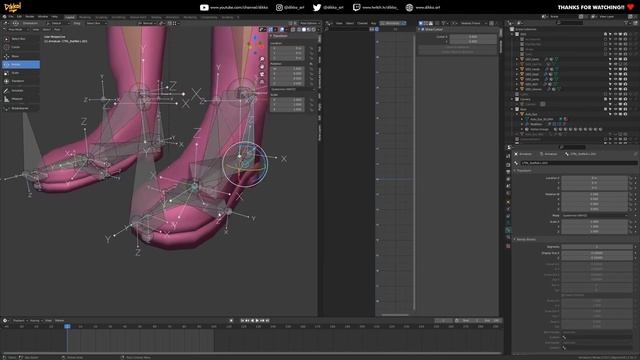Jump to the first frame in the timeline
640x360 pixels.
tap(242, 321)
